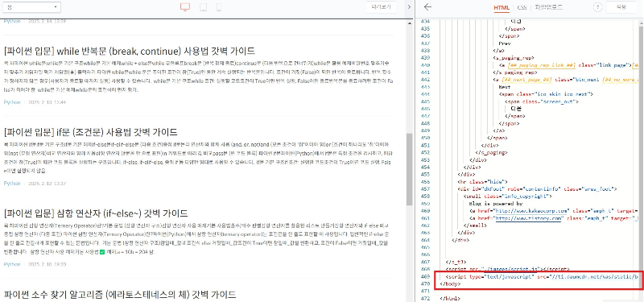
Task: Click 'Blog is powered by' text line 459
Action: [496, 204]
